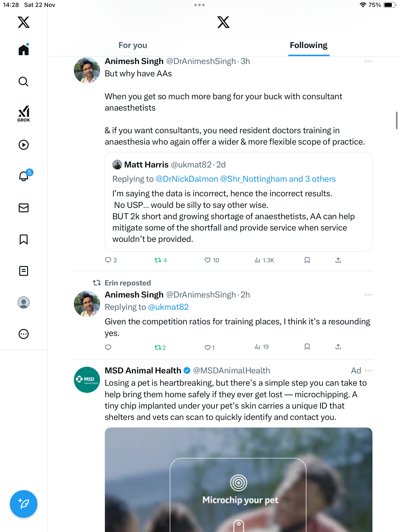
Task: Open Lists icon in sidebar
Action: coord(24,271)
